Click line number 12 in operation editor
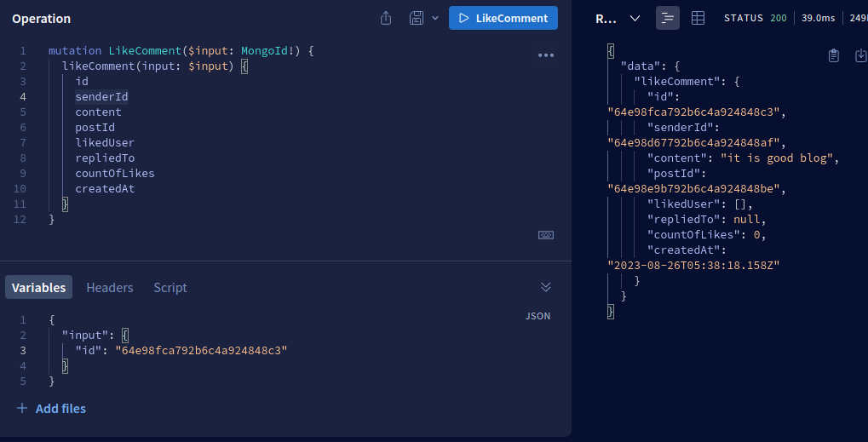 point(20,220)
